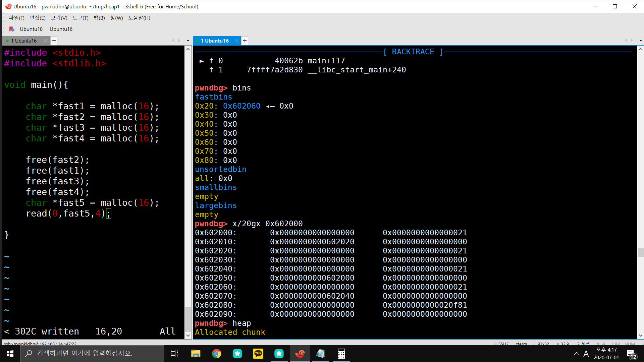Expand the left pane tab list dropdown
The image size is (644, 362).
pos(188,41)
